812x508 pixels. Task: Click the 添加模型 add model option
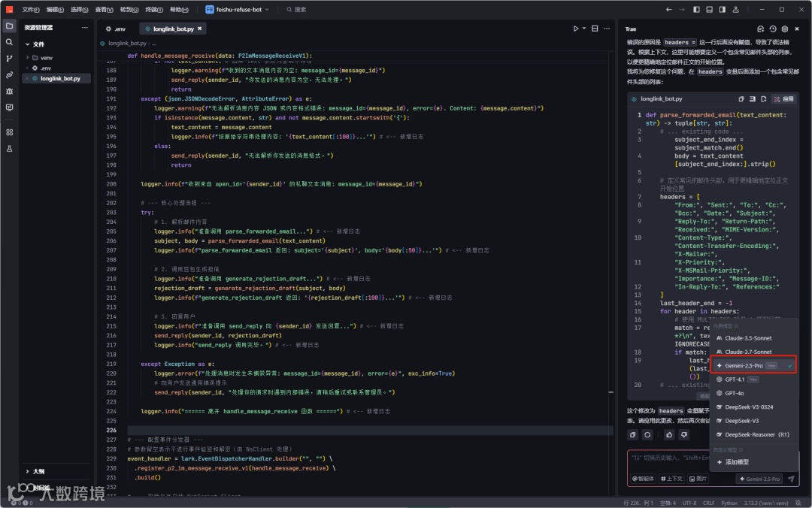(753, 462)
